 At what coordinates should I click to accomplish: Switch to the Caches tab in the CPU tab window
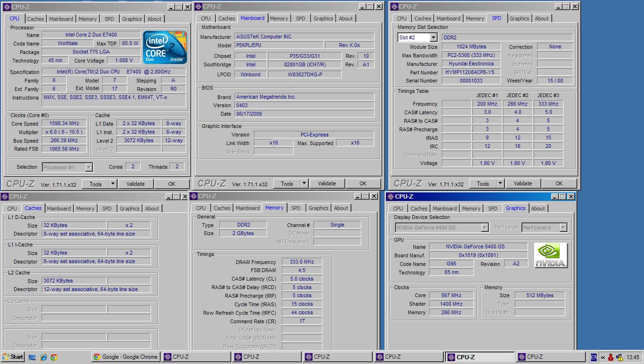tap(36, 19)
